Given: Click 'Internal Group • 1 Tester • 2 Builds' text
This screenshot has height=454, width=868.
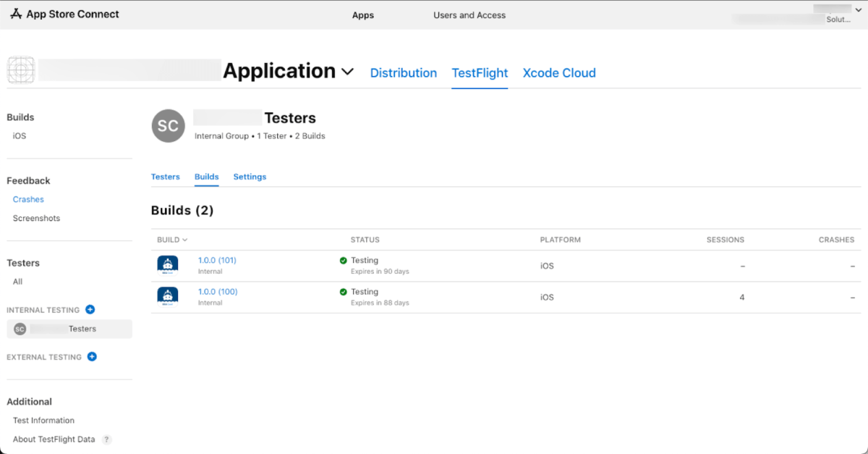Looking at the screenshot, I should [260, 135].
